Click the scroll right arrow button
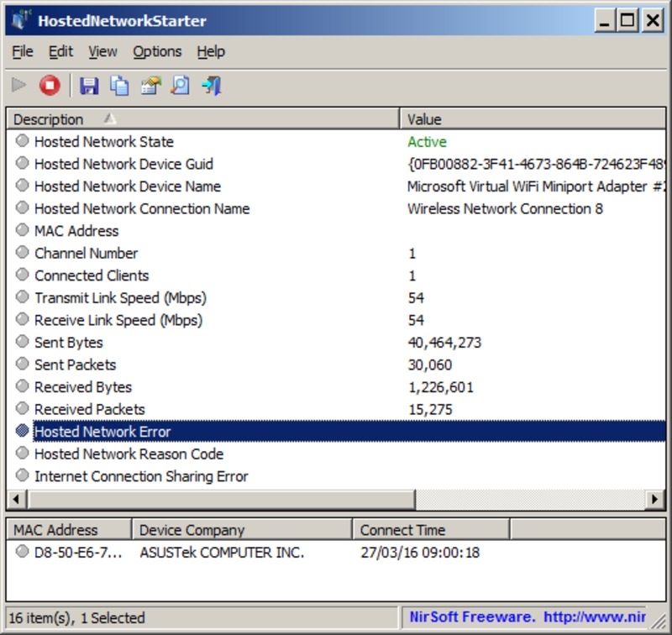This screenshot has height=635, width=672. (x=655, y=500)
